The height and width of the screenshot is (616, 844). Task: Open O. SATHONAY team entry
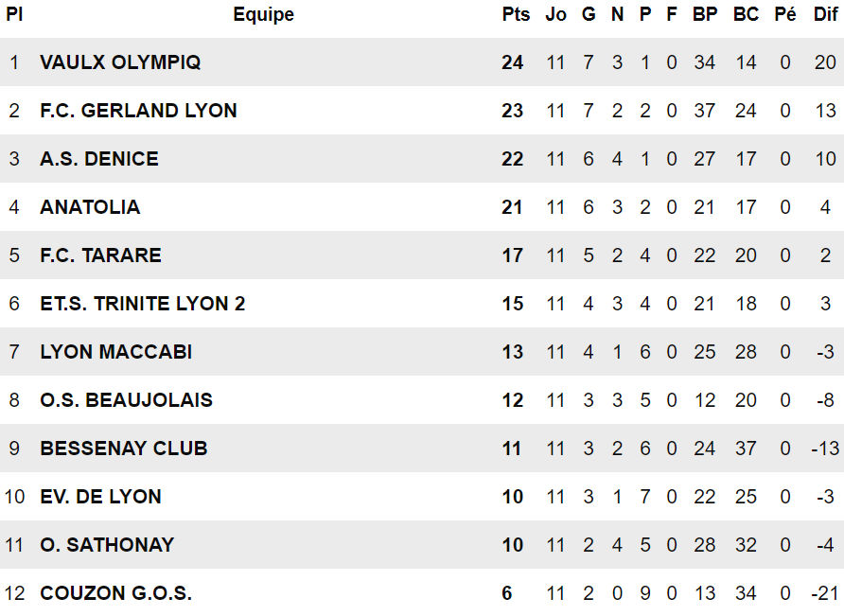[107, 545]
